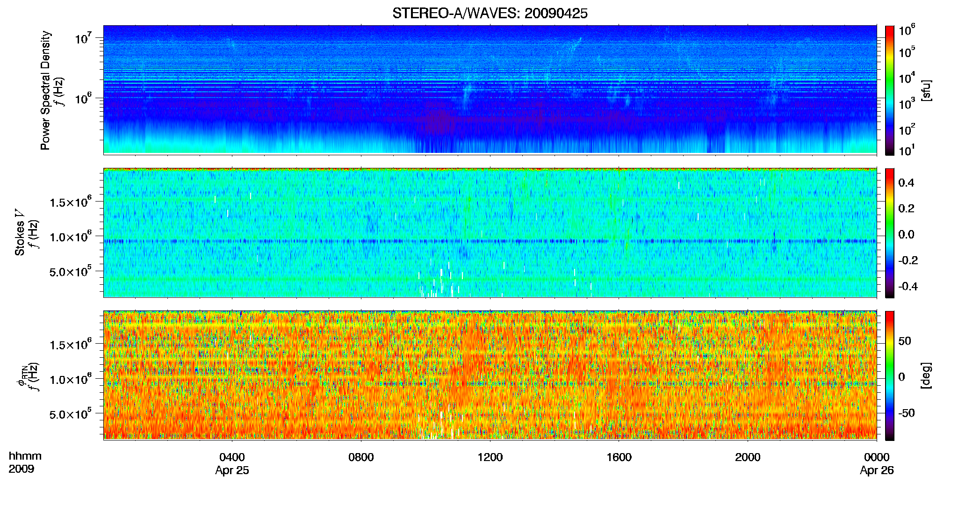Click inside the φRTN angle spectrogram panel
This screenshot has height=505, width=980.
tap(490, 375)
